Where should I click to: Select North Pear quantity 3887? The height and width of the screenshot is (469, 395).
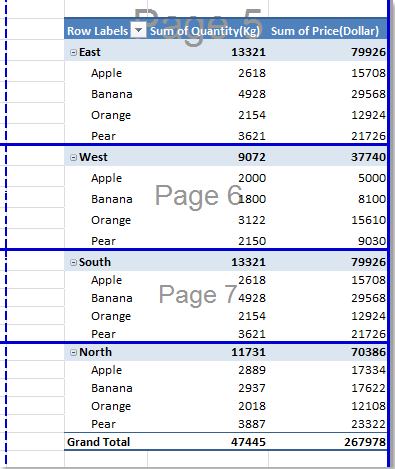(252, 424)
